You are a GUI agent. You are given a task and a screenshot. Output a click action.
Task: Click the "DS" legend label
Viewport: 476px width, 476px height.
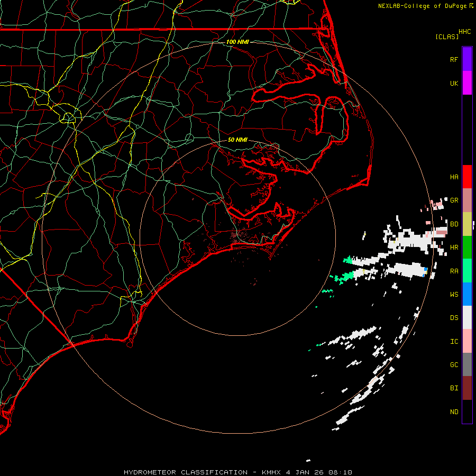454,318
